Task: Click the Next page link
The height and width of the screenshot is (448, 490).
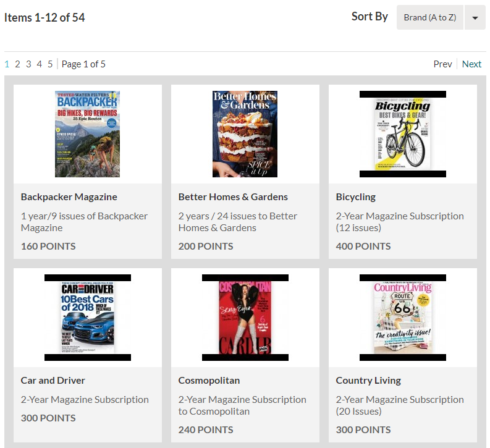Action: pyautogui.click(x=471, y=64)
